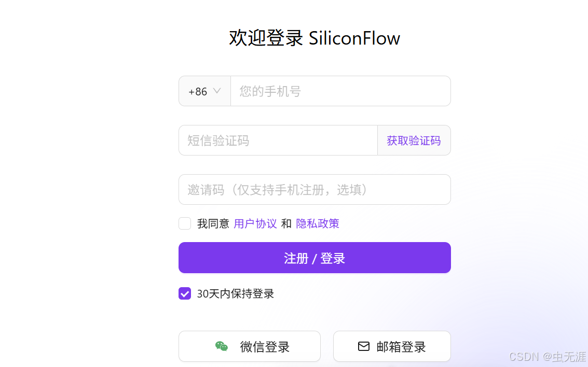
Task: Click the 短信验证码 SMS code field
Action: point(278,140)
